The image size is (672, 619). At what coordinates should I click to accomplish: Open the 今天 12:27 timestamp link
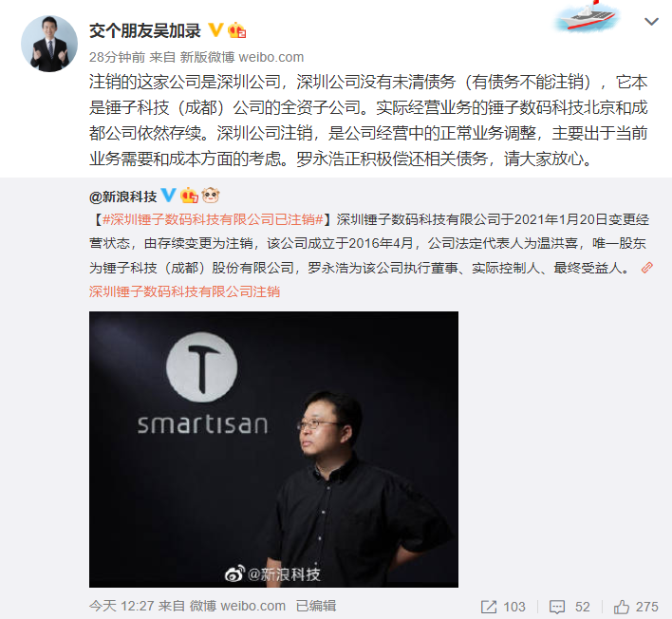121,606
